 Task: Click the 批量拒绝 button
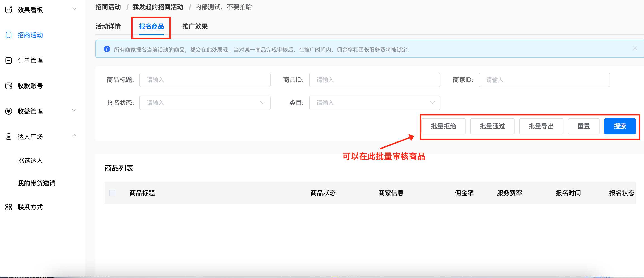click(443, 126)
